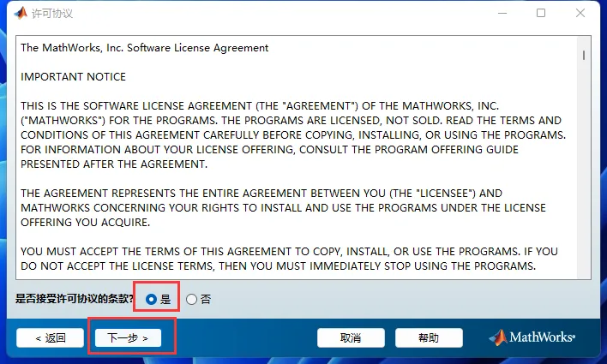Screen dimensions: 607x364
Task: Cancel installation with the 取消 button
Action: tap(351, 338)
